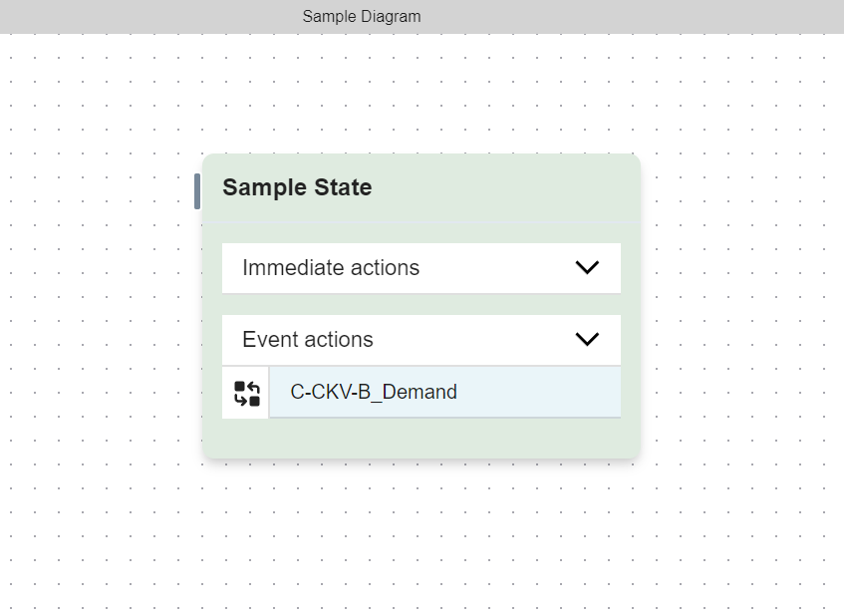This screenshot has height=616, width=844.
Task: Click the transition icon beside C-CKV-B_Demand
Action: (247, 393)
